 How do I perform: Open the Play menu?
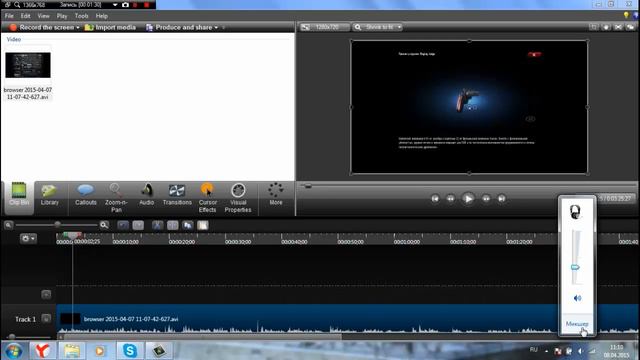click(62, 16)
